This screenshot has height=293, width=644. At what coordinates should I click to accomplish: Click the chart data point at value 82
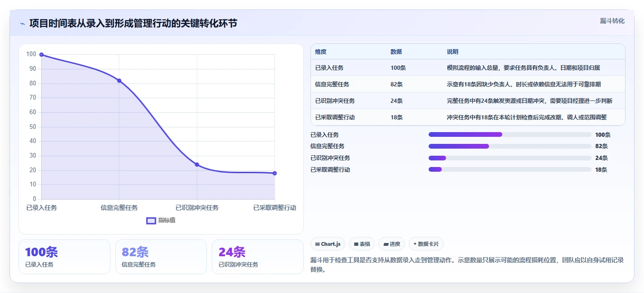119,81
